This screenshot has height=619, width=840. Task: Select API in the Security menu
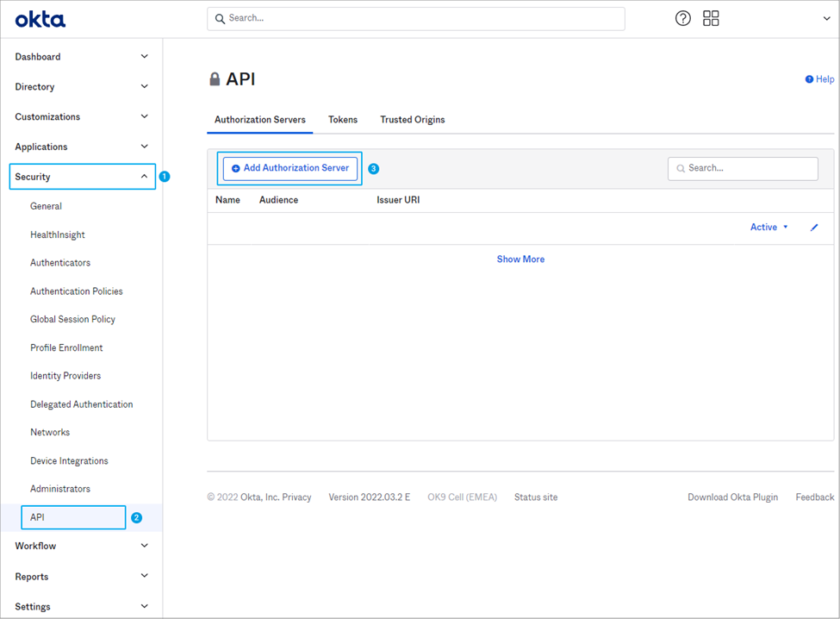tap(73, 517)
